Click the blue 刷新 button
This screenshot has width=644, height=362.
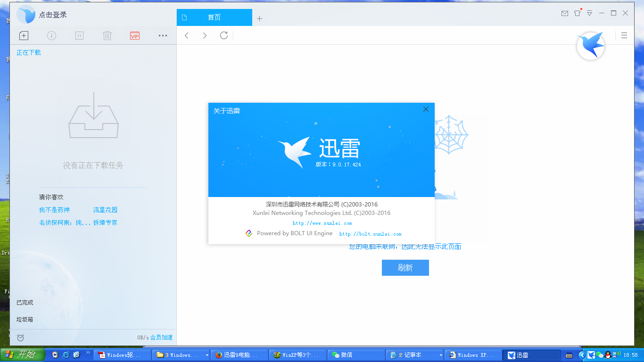[405, 268]
